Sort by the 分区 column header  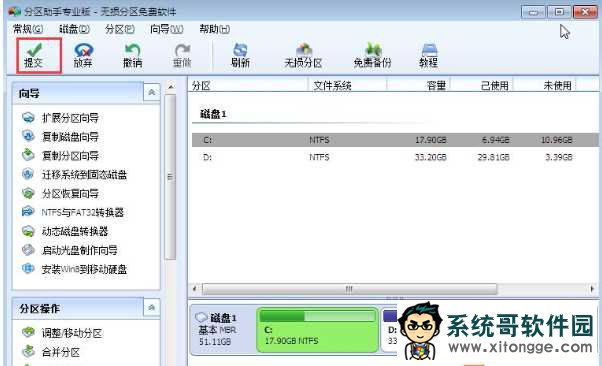[x=248, y=85]
